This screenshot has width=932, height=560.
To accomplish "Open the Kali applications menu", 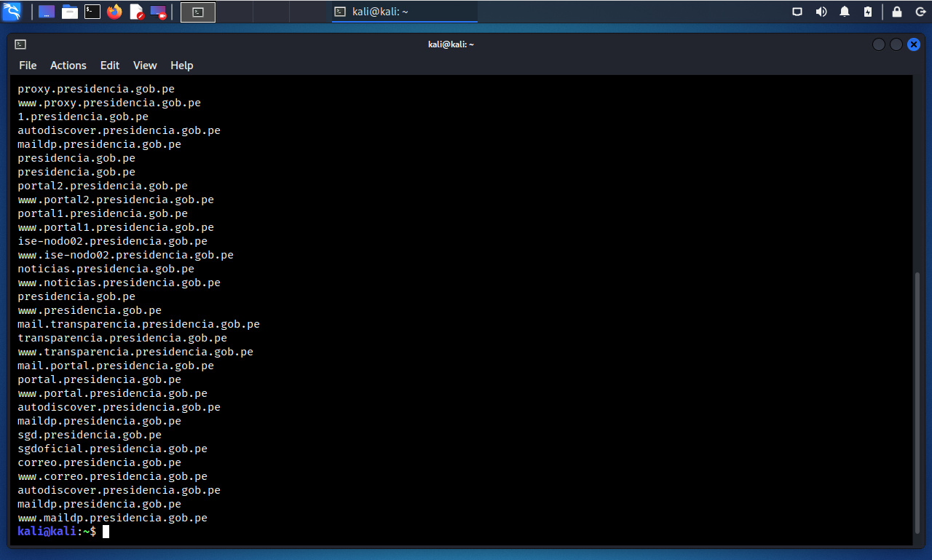I will tap(12, 12).
